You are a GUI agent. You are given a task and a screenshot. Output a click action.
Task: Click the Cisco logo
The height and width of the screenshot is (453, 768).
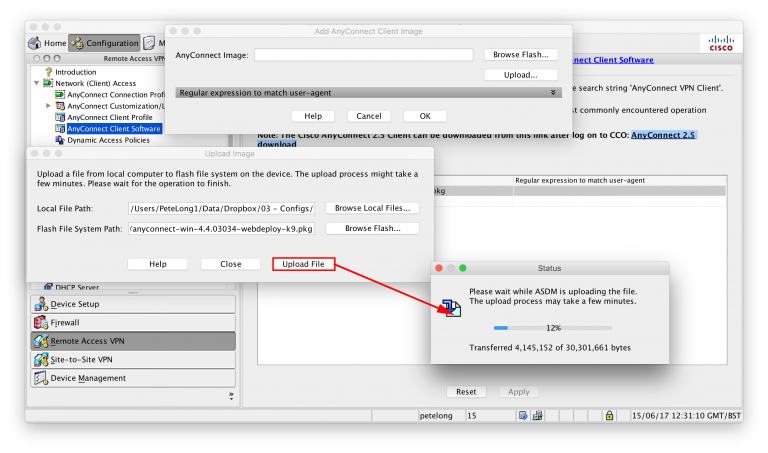pyautogui.click(x=721, y=43)
